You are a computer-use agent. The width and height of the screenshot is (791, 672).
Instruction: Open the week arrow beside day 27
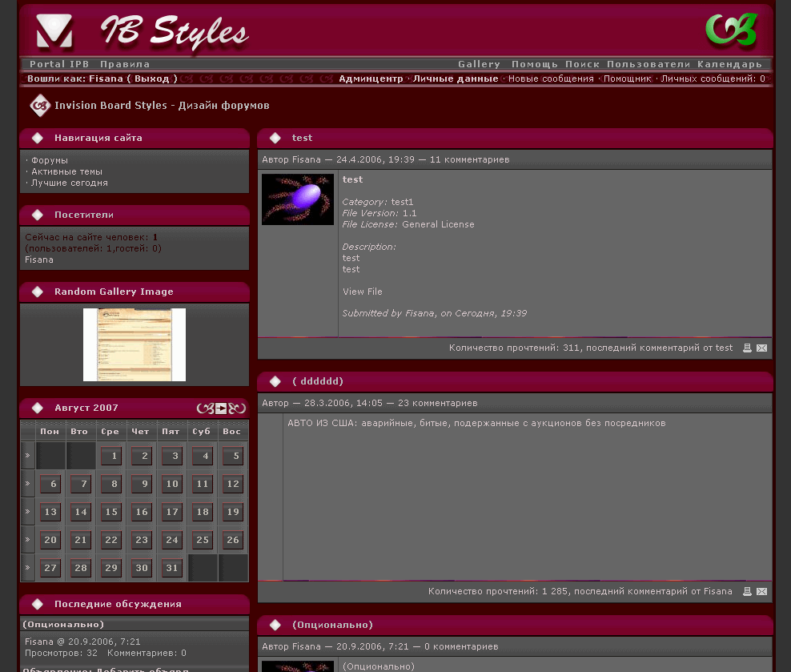(x=27, y=568)
